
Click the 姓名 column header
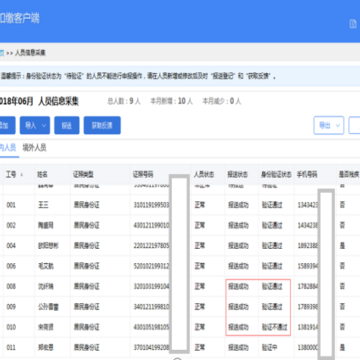pyautogui.click(x=42, y=175)
